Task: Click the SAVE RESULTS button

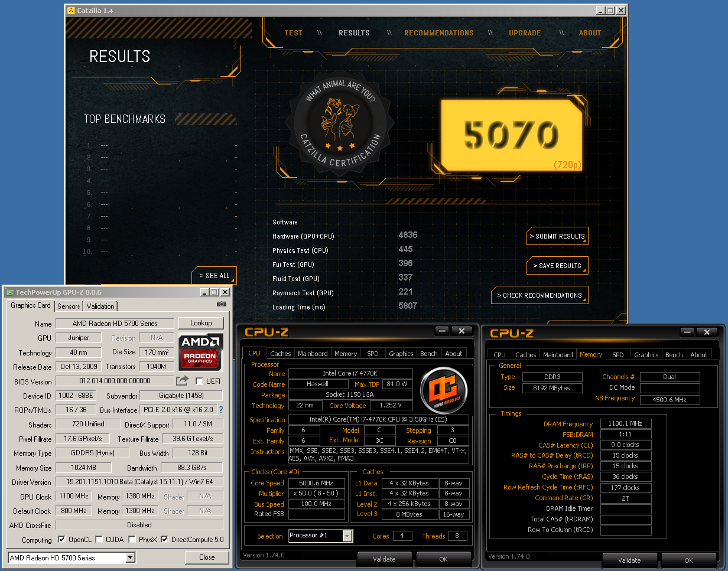Action: (557, 266)
